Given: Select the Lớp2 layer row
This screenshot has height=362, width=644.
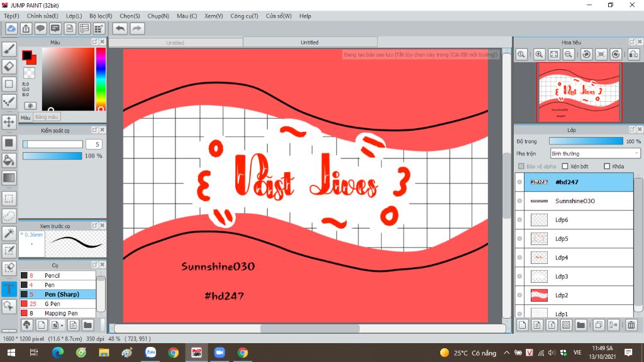Looking at the screenshot, I should pyautogui.click(x=574, y=295).
